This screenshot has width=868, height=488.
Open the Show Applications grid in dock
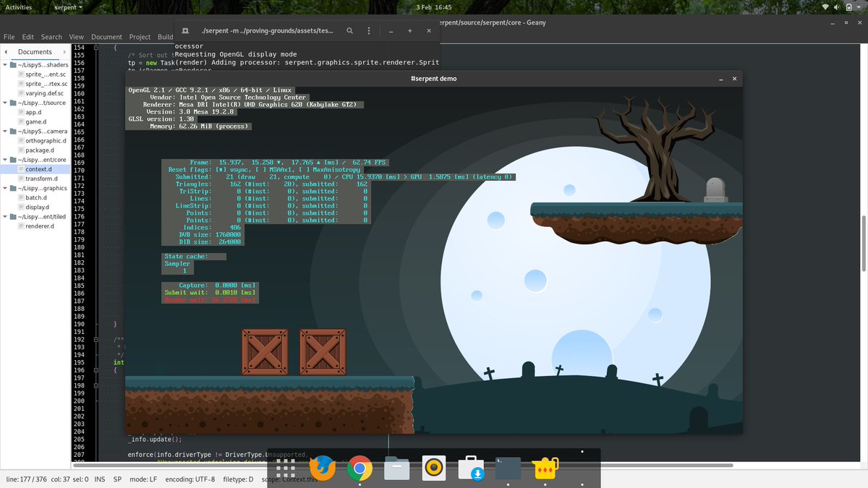click(x=286, y=468)
